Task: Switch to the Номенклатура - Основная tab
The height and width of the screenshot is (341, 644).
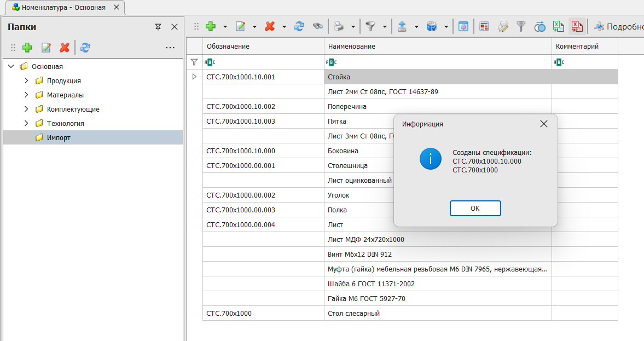Action: (x=63, y=8)
